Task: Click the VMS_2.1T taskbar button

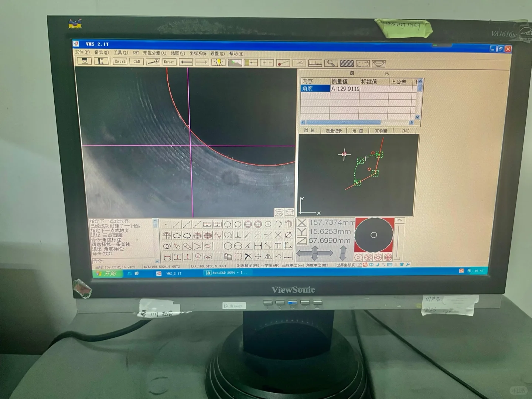Action: (x=169, y=273)
